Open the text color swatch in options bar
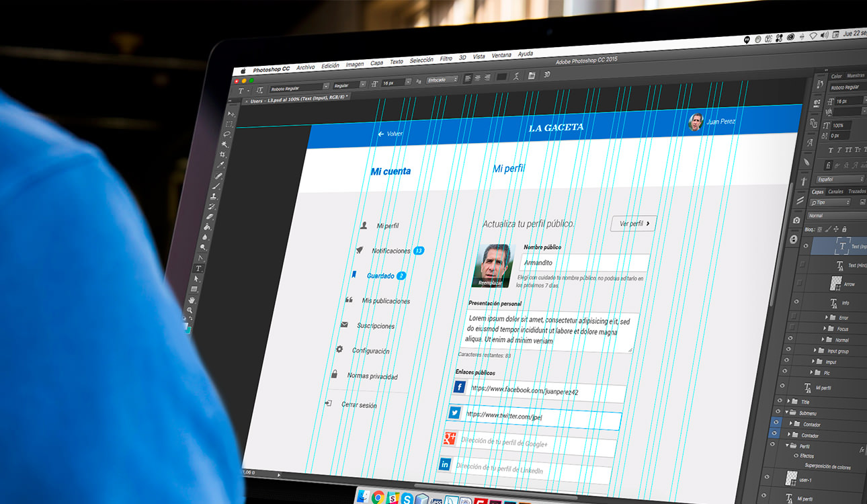867x504 pixels. [x=501, y=77]
